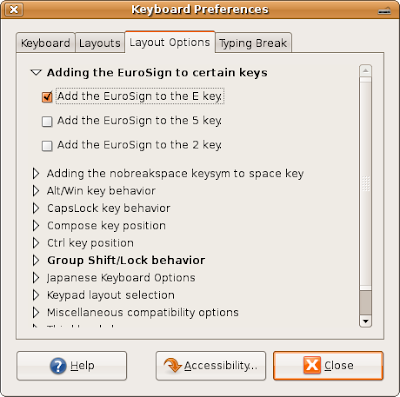Enable Add the EuroSign to the 2 key
Screen dimensions: 400x397
[47, 146]
